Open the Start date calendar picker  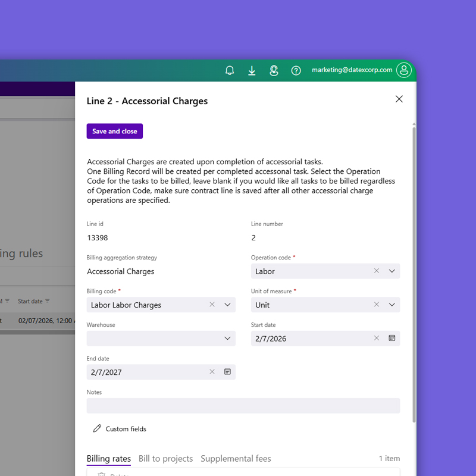[x=392, y=338]
